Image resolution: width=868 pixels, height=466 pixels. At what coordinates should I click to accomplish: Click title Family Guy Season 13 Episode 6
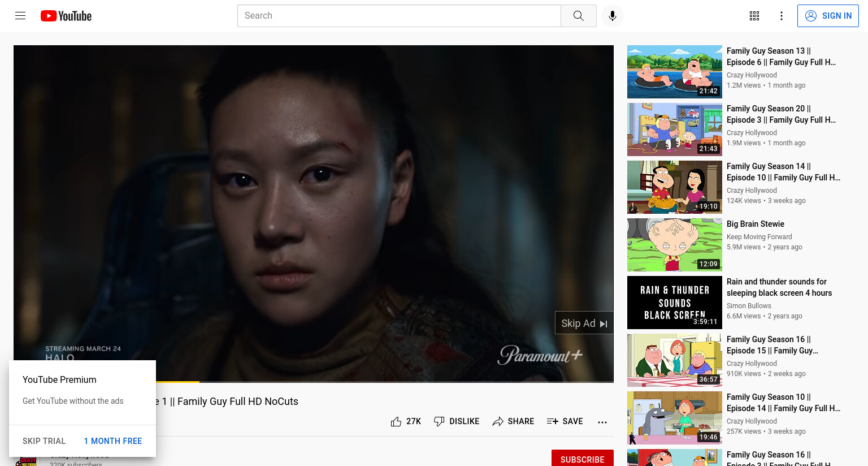[781, 57]
